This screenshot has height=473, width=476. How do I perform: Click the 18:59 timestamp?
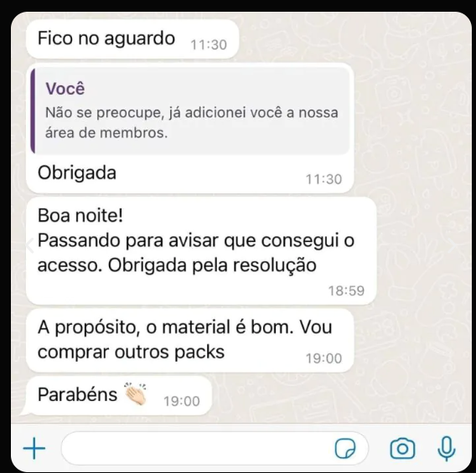coord(346,290)
